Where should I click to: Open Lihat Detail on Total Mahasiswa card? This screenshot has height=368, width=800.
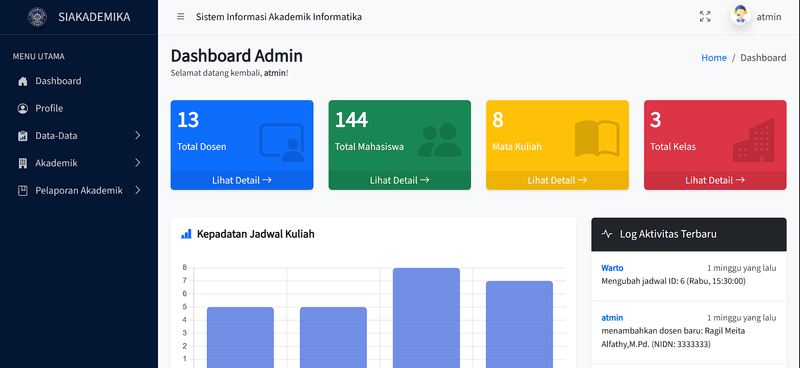click(399, 180)
